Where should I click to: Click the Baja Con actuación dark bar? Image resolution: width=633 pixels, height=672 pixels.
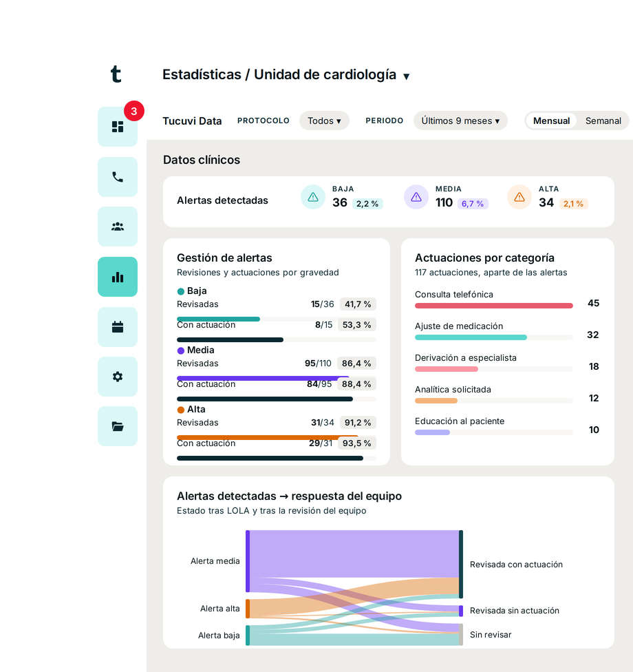tap(230, 340)
